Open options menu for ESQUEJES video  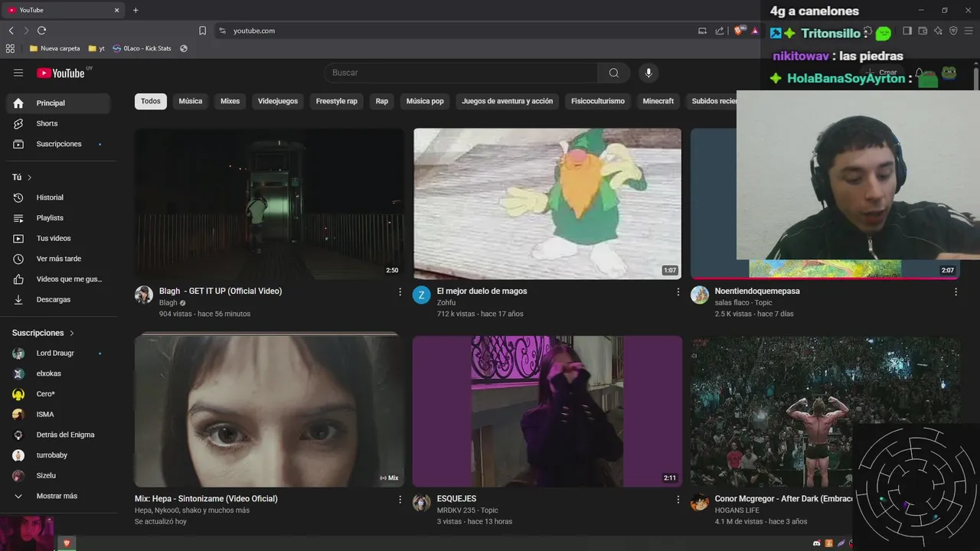click(x=678, y=499)
